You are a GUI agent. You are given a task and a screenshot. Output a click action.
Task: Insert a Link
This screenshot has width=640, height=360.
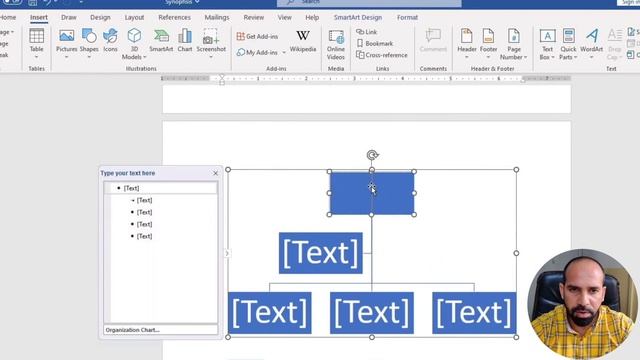click(x=367, y=32)
